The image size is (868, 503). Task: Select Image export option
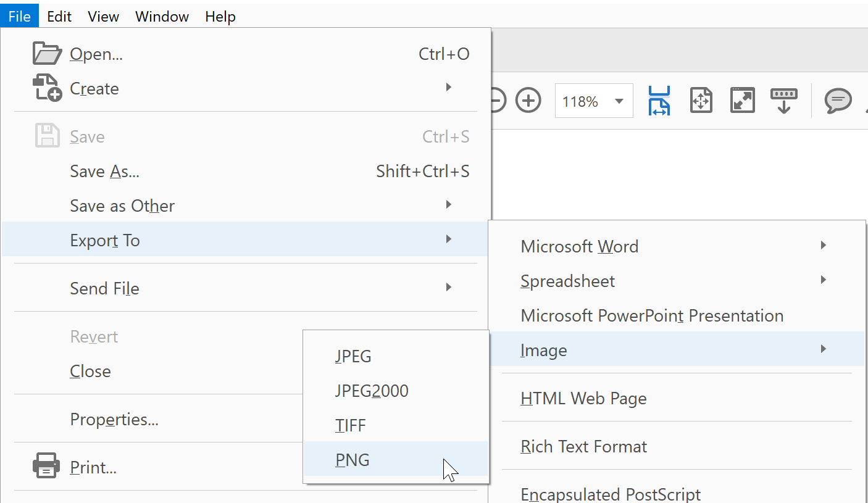[x=677, y=350]
